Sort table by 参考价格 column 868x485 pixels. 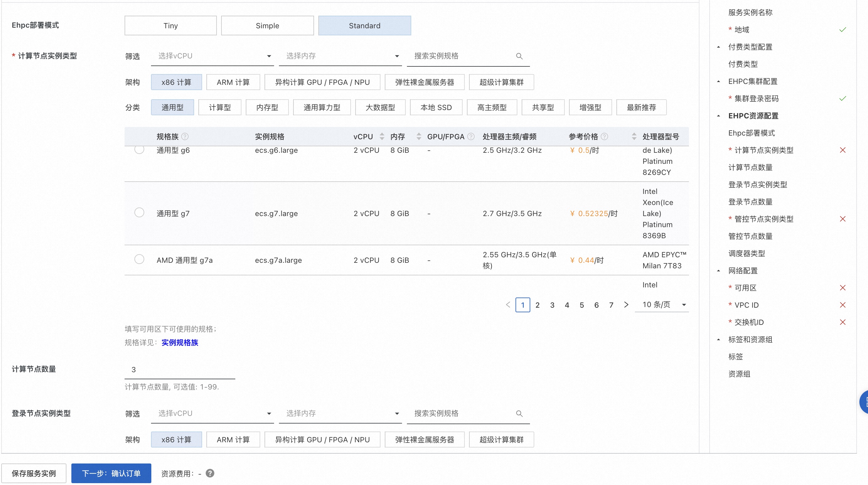tap(634, 136)
